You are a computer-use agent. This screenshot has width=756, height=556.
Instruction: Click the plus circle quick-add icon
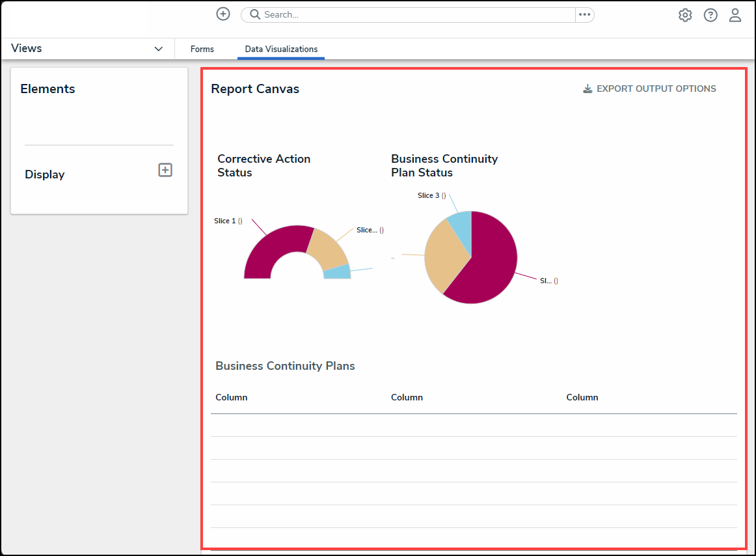tap(223, 14)
